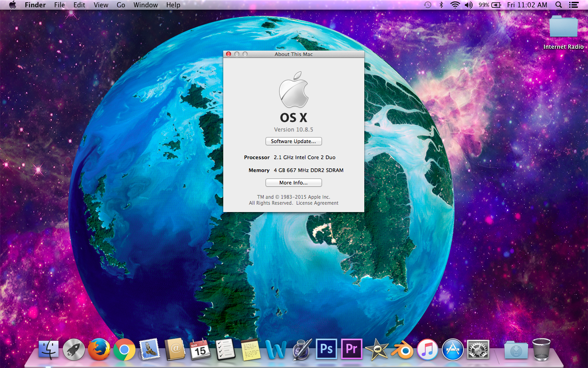This screenshot has width=588, height=368.
Task: Launch iMovie star icon in Dock
Action: 377,350
